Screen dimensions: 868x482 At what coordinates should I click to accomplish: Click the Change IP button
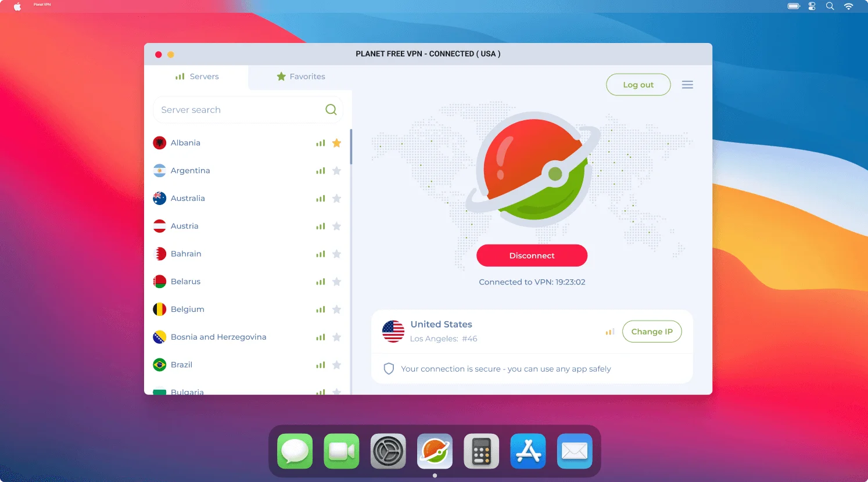[x=651, y=332]
